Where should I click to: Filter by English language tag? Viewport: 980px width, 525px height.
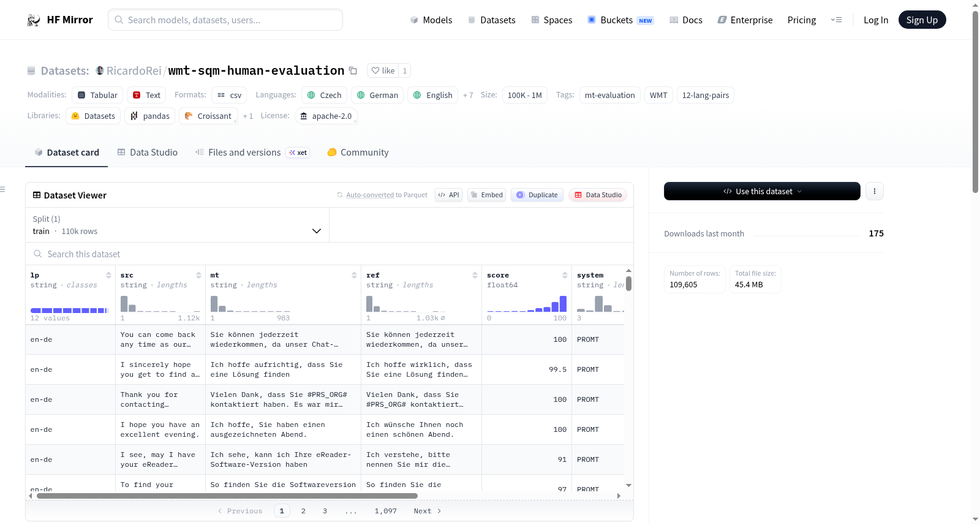click(432, 95)
